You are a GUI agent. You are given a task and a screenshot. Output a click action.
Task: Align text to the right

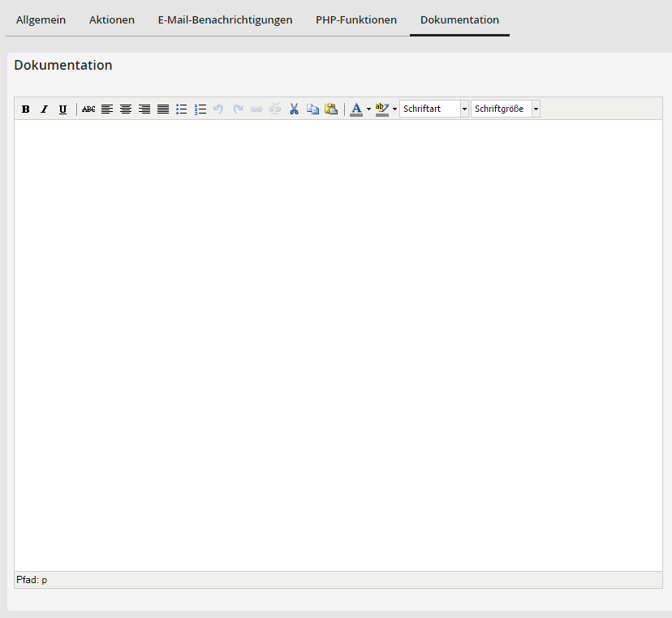[144, 109]
